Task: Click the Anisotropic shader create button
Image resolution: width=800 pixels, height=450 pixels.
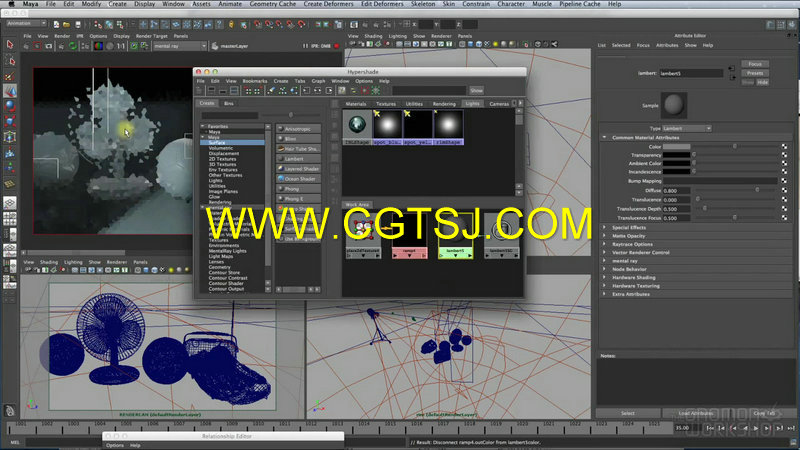Action: pos(298,129)
